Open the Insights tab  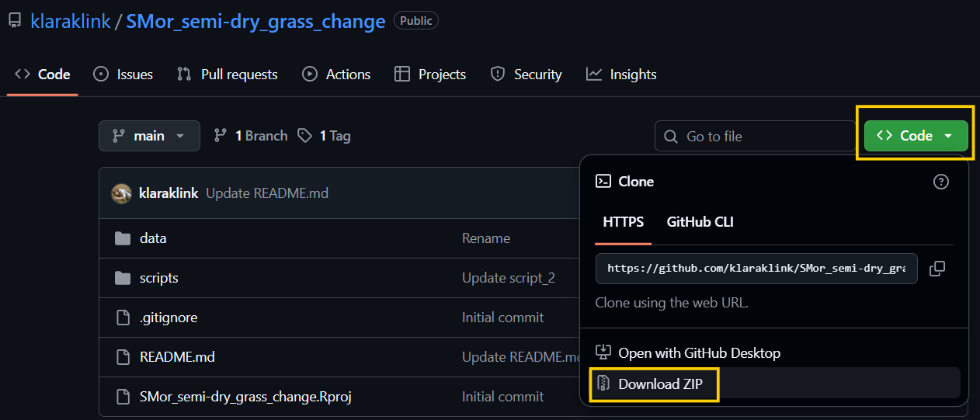pos(621,75)
